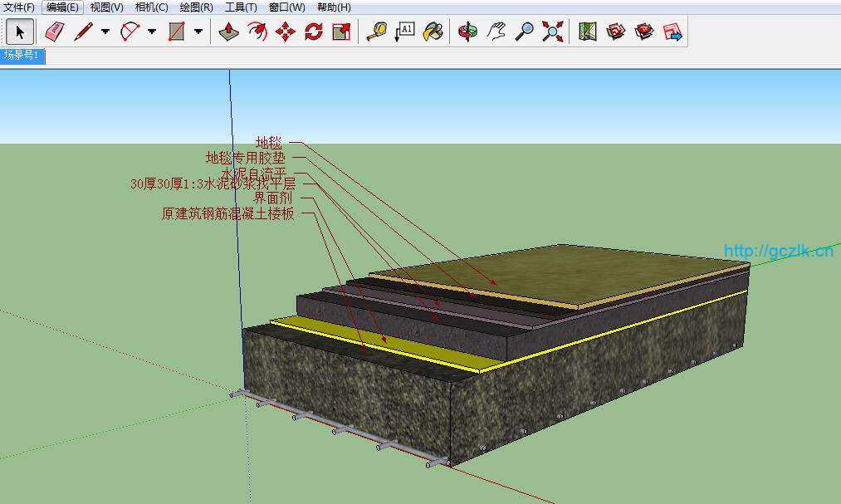The image size is (841, 504).
Task: Pick the Eraser tool
Action: click(x=54, y=32)
